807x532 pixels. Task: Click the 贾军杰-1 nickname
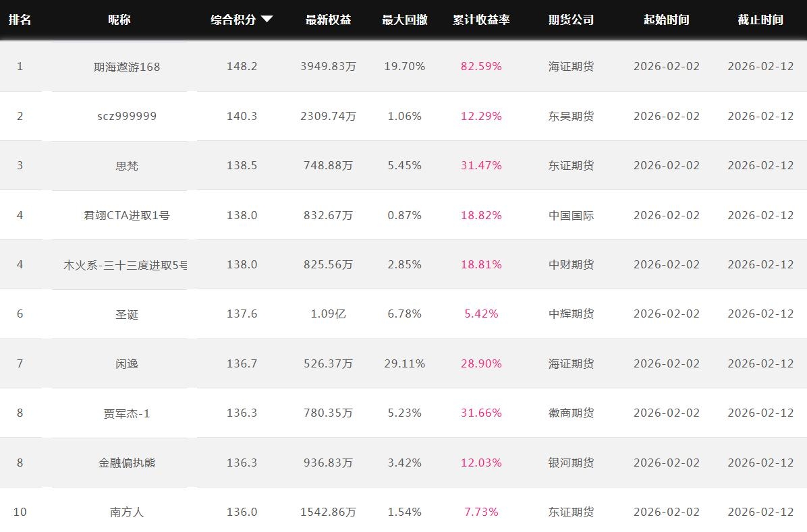(127, 413)
